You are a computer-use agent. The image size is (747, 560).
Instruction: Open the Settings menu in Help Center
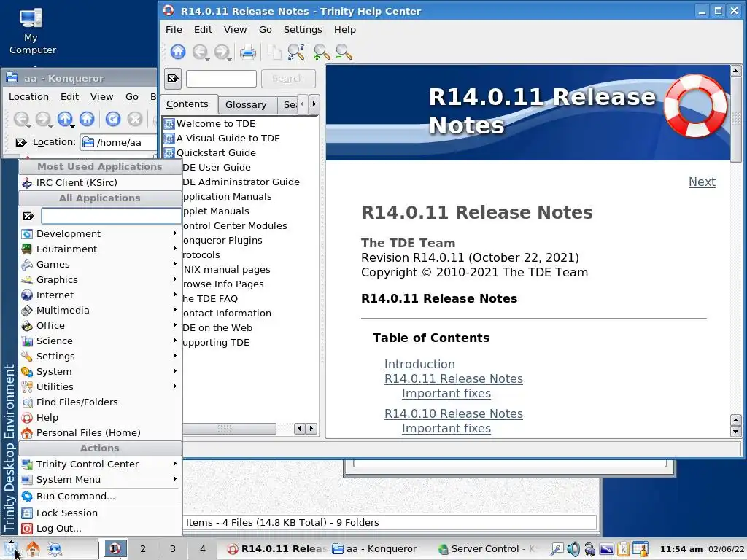303,29
